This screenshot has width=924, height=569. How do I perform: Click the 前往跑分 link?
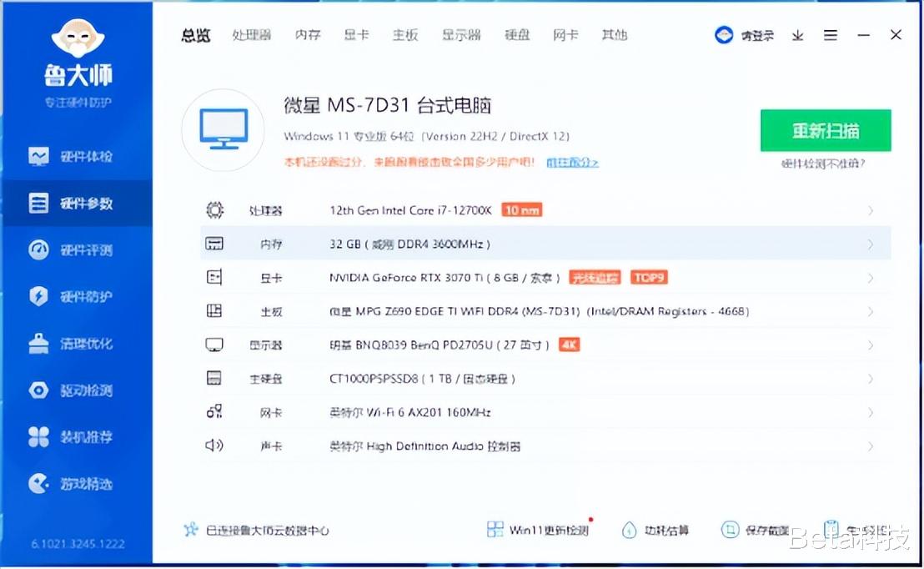pyautogui.click(x=572, y=162)
